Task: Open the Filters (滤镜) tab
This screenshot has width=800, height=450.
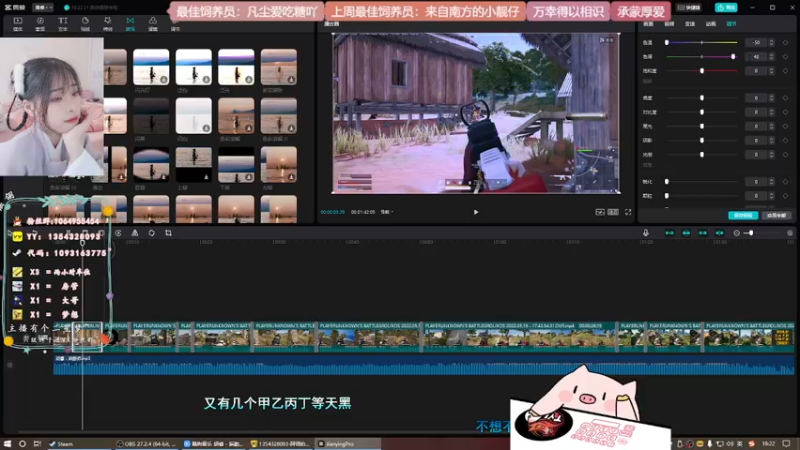Action: [153, 23]
